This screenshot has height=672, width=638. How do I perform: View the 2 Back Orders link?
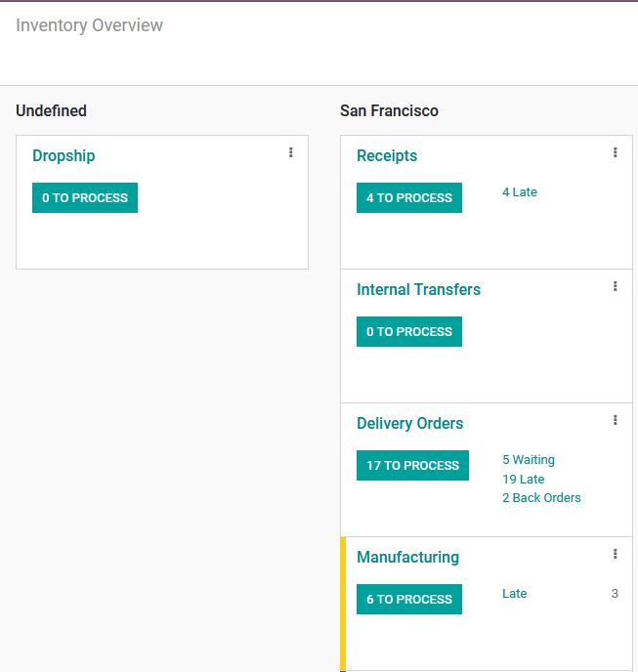pyautogui.click(x=541, y=498)
